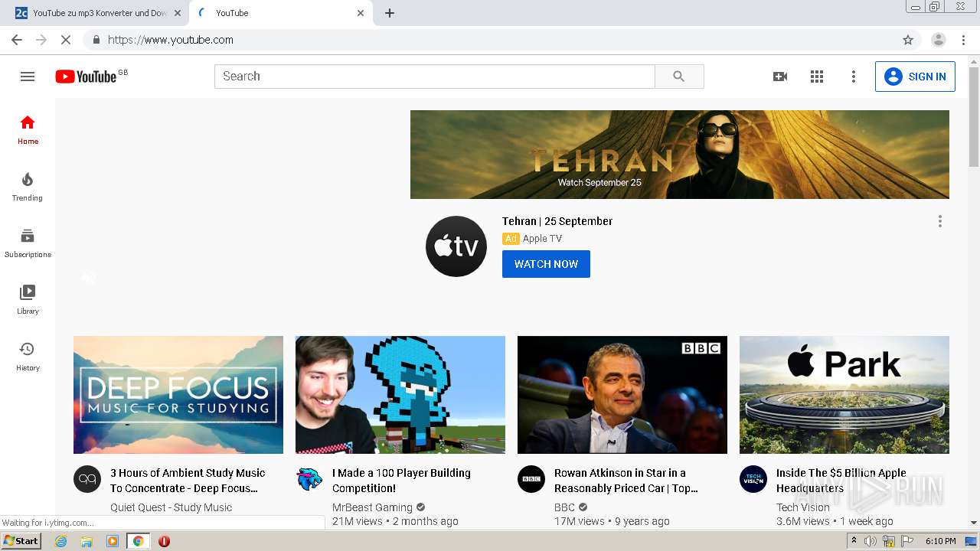Focus the YouTube search field
980x551 pixels.
(x=435, y=77)
